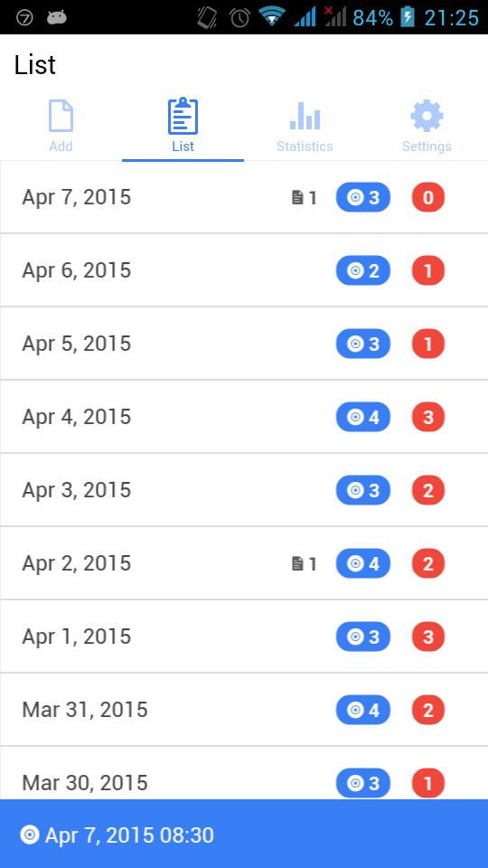This screenshot has height=868, width=488.
Task: Tap the blue badge showing 4 on Mar 31
Action: pyautogui.click(x=363, y=710)
